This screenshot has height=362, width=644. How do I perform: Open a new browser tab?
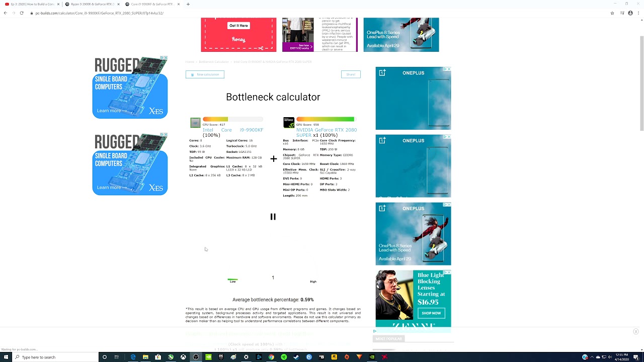pos(188,4)
